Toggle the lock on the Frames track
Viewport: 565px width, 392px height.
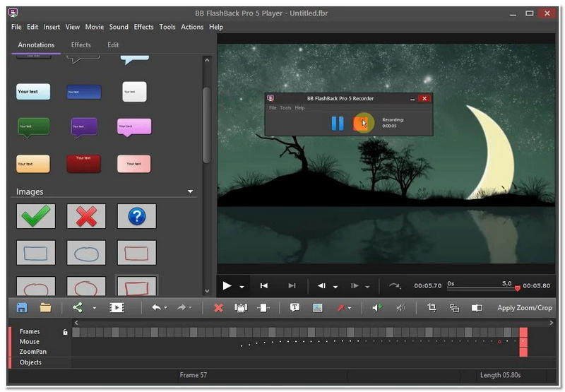pos(65,332)
